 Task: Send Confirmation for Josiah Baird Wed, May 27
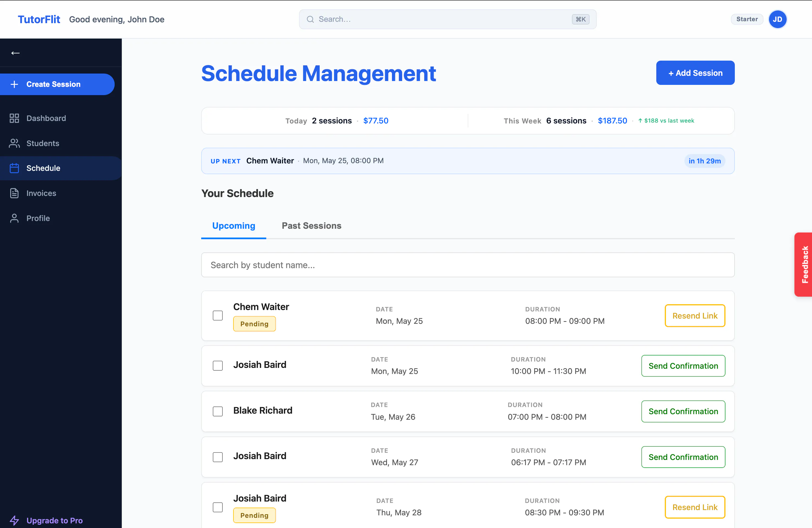pyautogui.click(x=683, y=457)
